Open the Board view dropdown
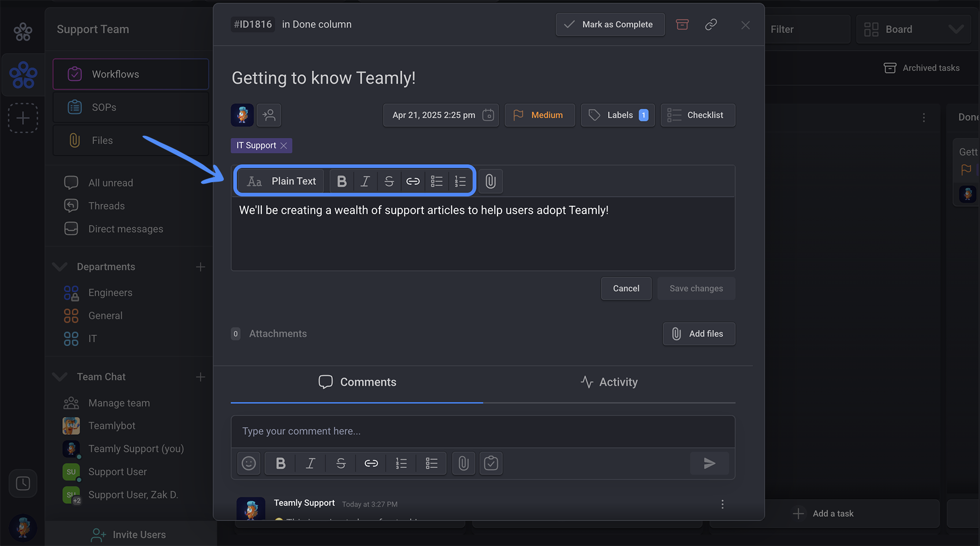980x546 pixels. 914,29
